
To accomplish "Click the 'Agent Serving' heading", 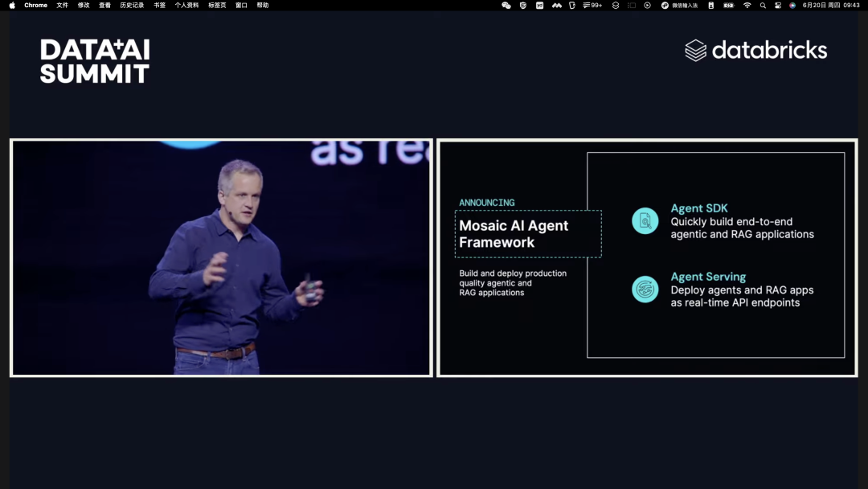I will coord(708,277).
